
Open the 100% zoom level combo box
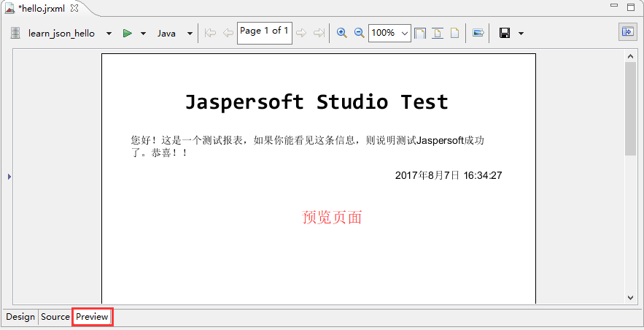pyautogui.click(x=389, y=33)
